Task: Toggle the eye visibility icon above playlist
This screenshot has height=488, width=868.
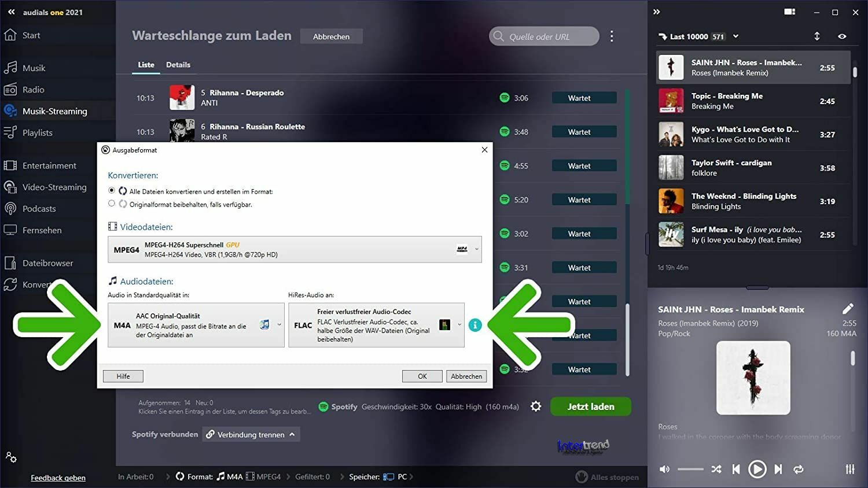Action: pyautogui.click(x=842, y=36)
